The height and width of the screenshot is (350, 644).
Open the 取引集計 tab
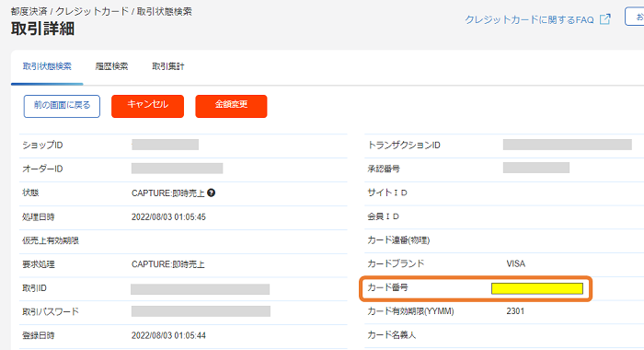[x=168, y=66]
